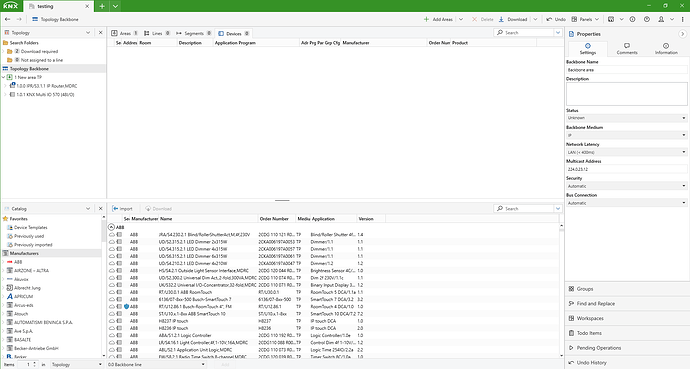690x369 pixels.
Task: Open the Download dropdown arrow
Action: pyautogui.click(x=535, y=19)
